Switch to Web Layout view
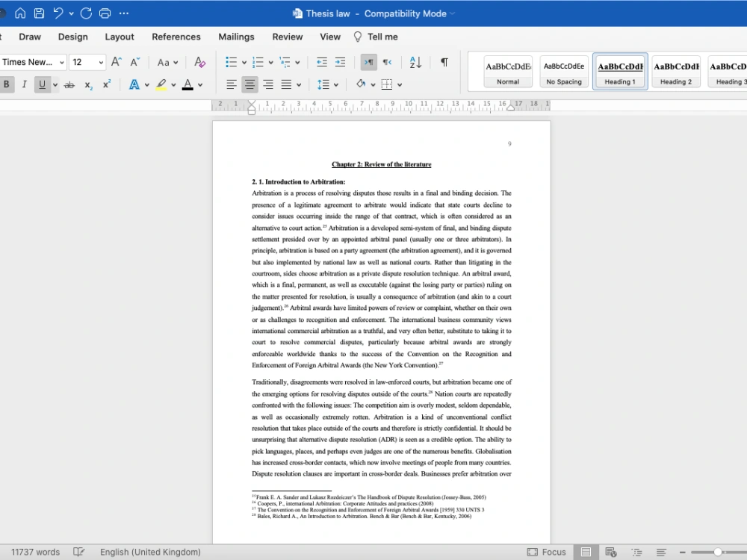Image resolution: width=747 pixels, height=560 pixels. 611,552
